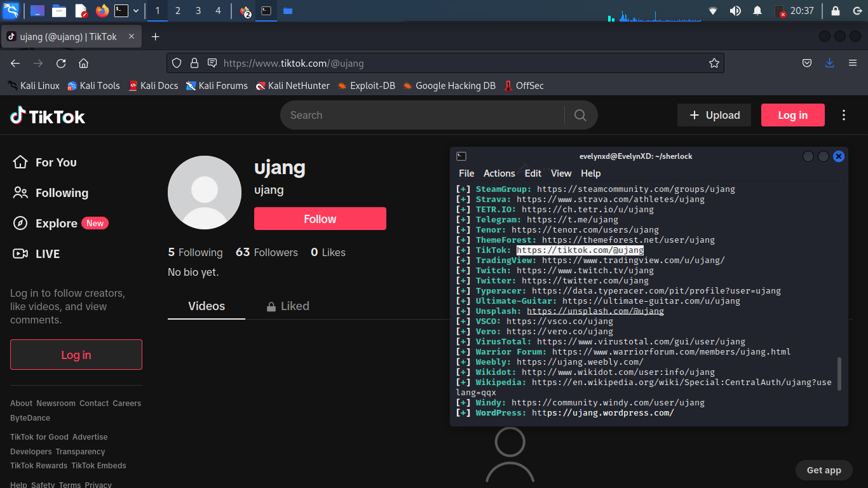Open the TikTok for Good footer link

(39, 437)
